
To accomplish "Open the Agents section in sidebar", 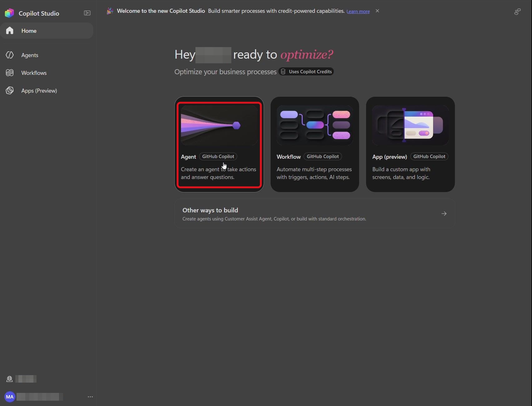I will (30, 55).
